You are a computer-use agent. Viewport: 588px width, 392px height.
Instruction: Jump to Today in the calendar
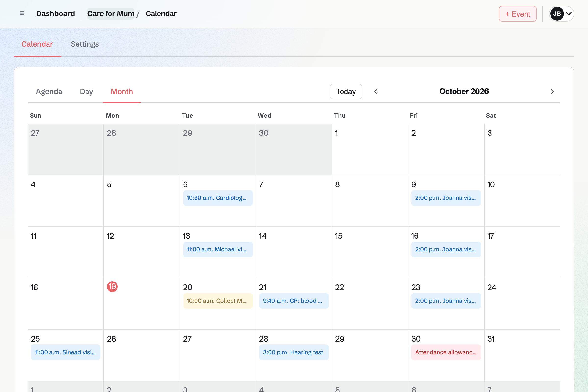coord(346,91)
